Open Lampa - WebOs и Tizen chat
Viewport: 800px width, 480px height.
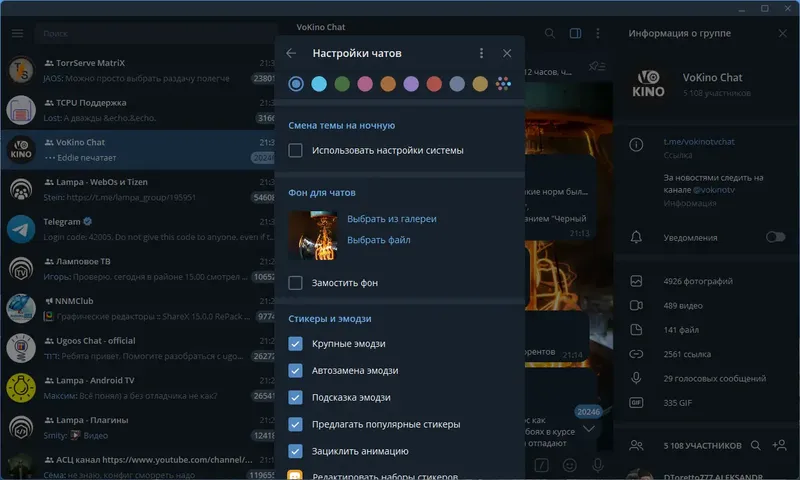pyautogui.click(x=138, y=190)
